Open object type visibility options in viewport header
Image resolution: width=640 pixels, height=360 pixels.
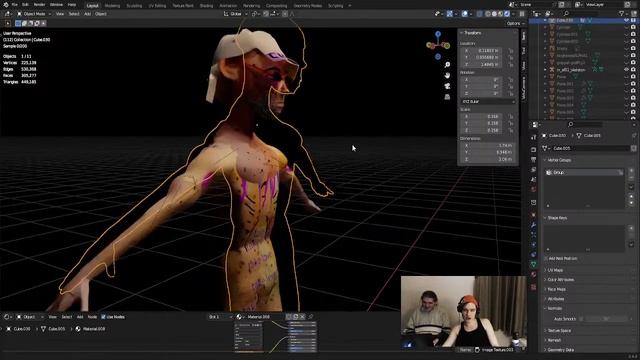tap(438, 14)
